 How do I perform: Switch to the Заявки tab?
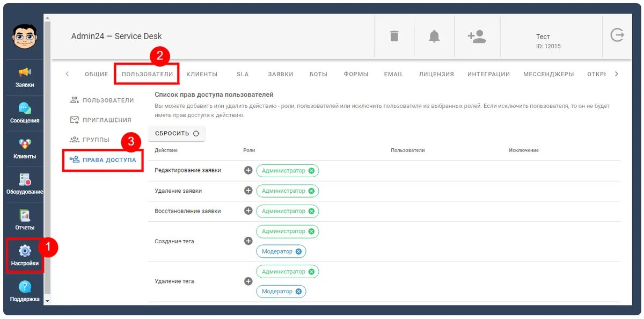(x=281, y=74)
